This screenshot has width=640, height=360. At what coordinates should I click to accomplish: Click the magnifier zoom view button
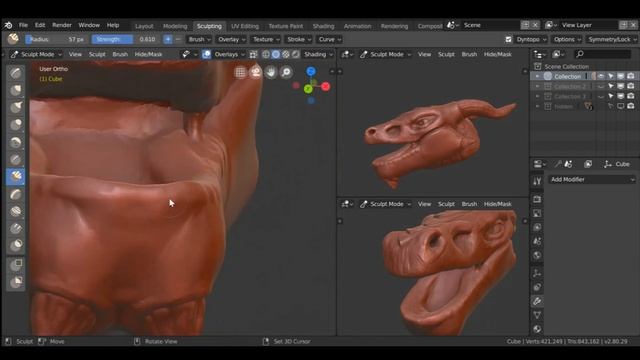pos(287,72)
